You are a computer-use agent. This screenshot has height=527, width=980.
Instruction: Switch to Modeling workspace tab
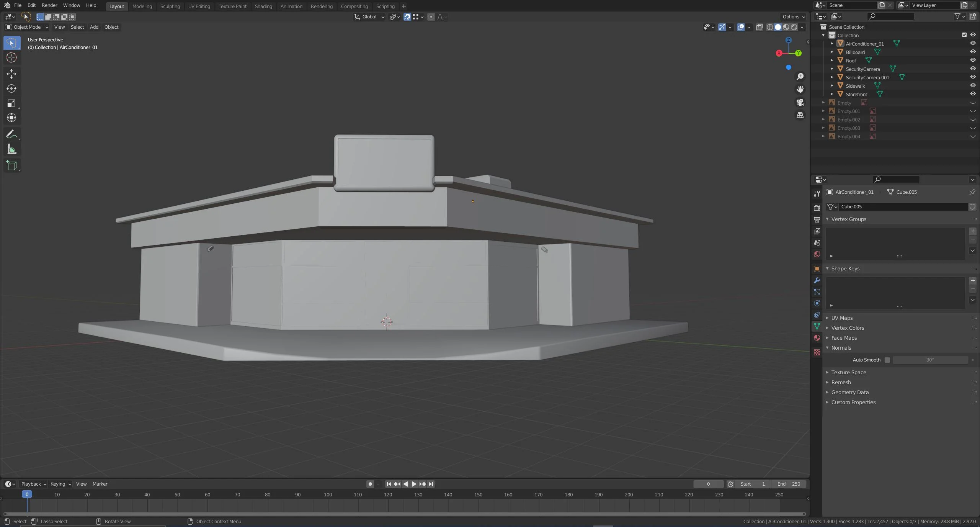coord(142,7)
